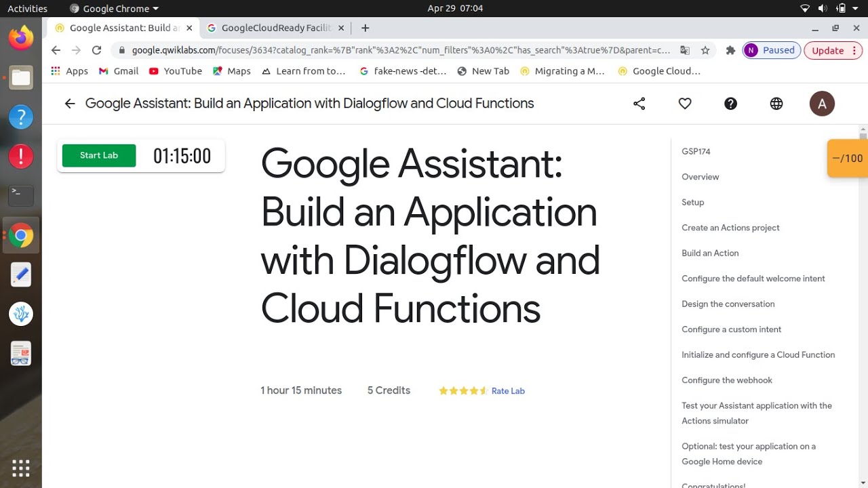
Task: Click browser forward navigation arrow
Action: 76,50
